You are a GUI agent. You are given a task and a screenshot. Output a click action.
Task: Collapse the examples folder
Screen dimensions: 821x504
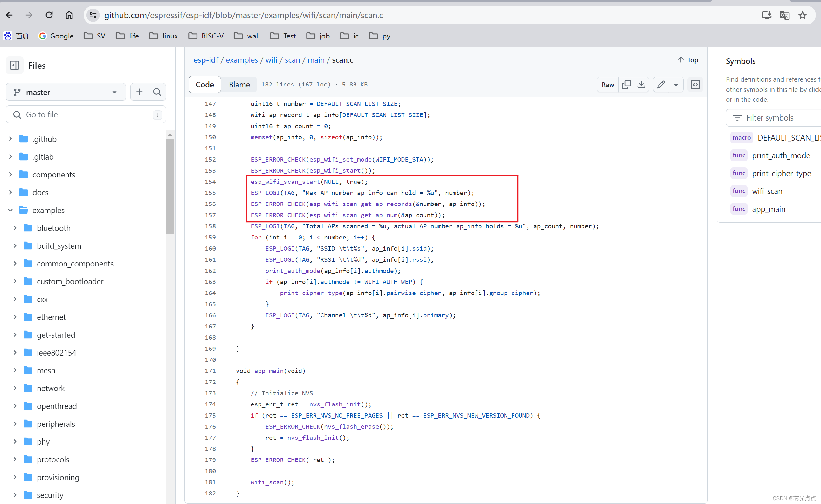10,210
